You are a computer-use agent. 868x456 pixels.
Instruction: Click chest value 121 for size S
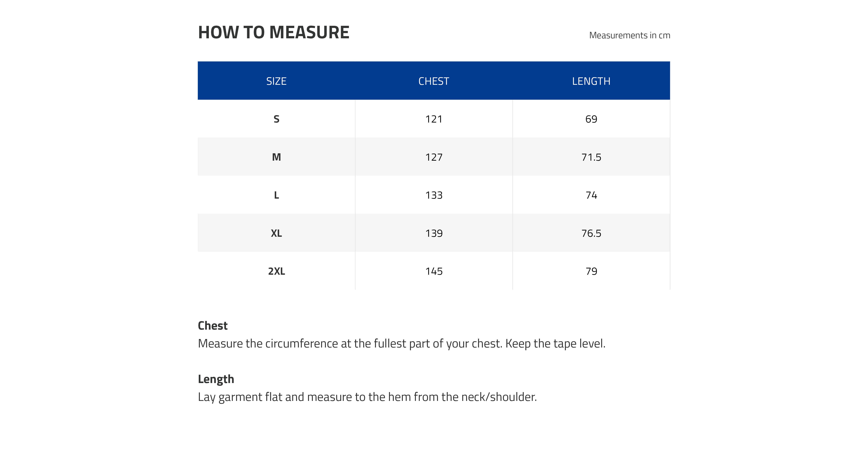pyautogui.click(x=433, y=119)
